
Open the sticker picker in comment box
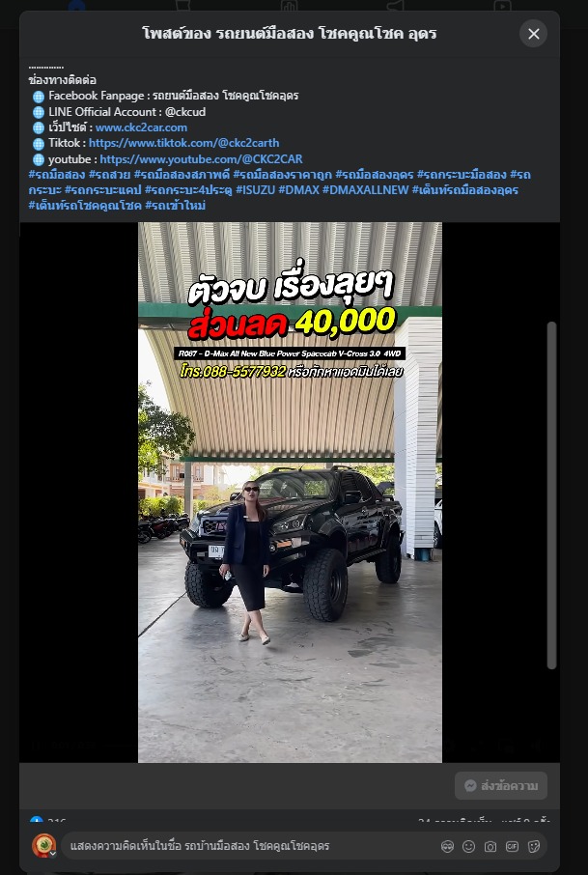tap(534, 846)
